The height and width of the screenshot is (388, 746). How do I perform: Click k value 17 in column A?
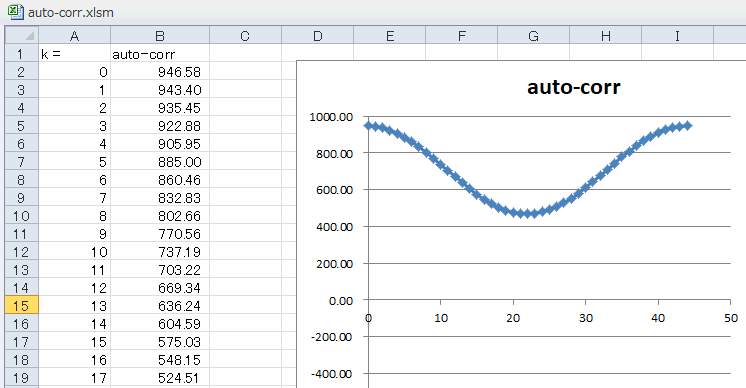[74, 378]
